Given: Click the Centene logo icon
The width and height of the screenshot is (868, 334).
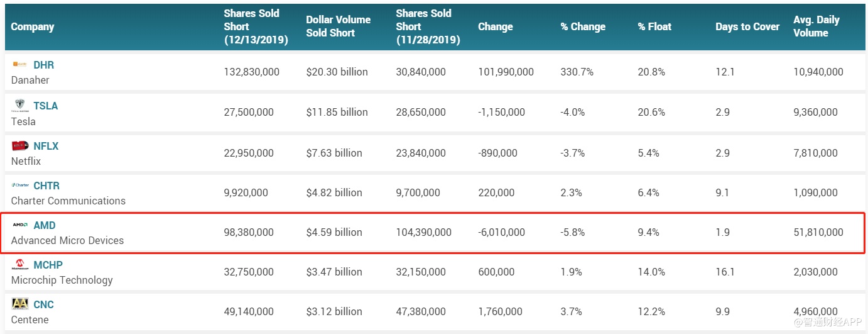Looking at the screenshot, I should [x=20, y=304].
